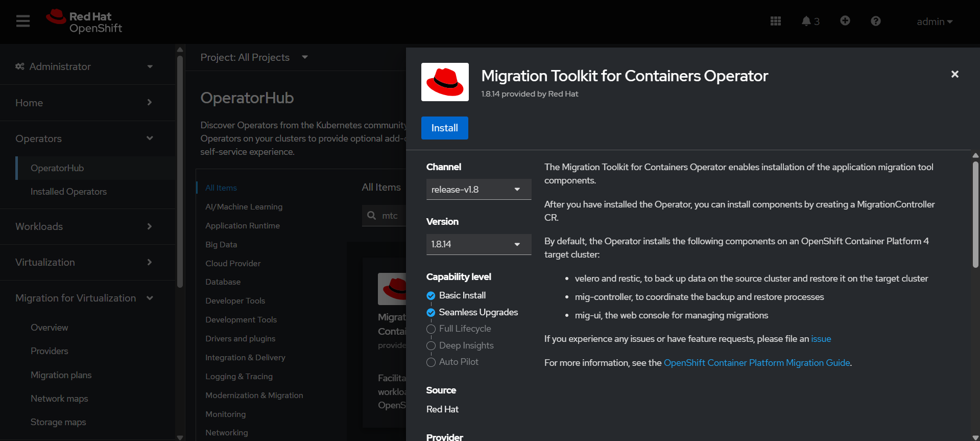Image resolution: width=980 pixels, height=441 pixels.
Task: Select the Full Lifecycle capability level
Action: tap(431, 329)
